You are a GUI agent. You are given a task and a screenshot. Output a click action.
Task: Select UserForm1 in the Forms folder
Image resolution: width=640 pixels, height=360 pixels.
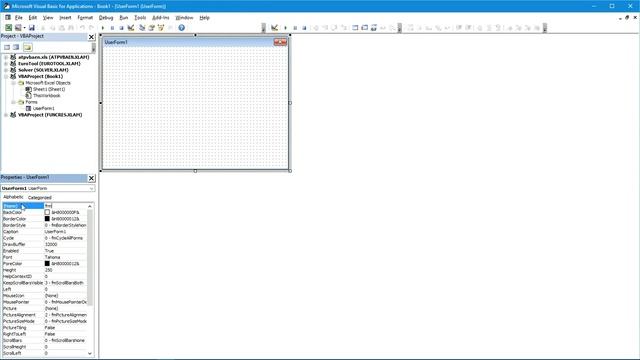[43, 108]
